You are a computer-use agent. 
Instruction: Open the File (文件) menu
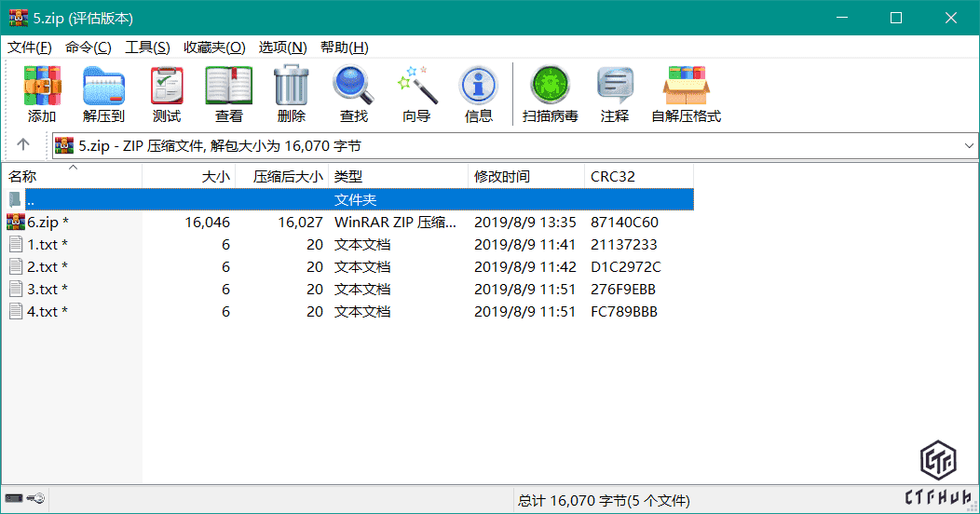[x=30, y=47]
